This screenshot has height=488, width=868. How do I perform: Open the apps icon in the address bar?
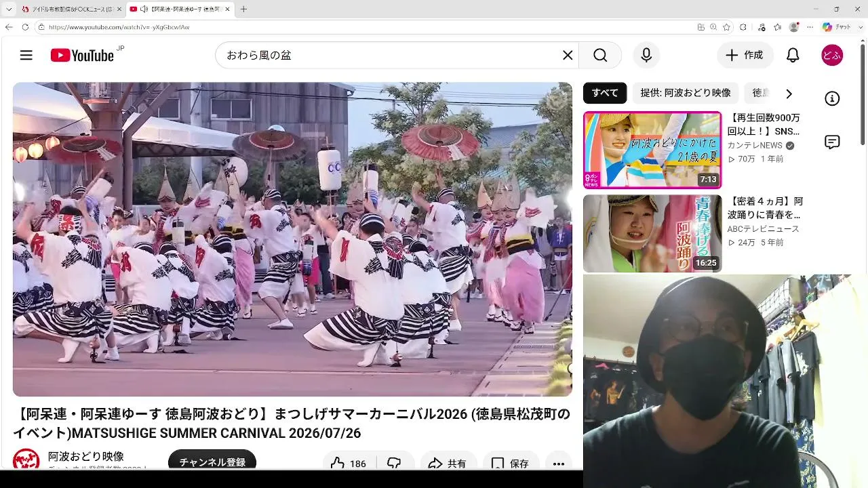click(x=701, y=27)
